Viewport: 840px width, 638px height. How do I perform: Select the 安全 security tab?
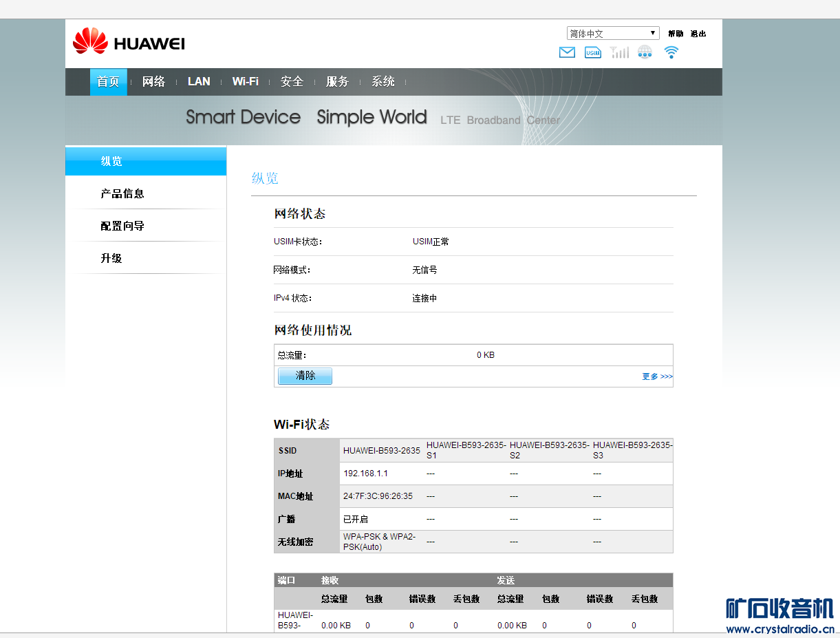tap(292, 82)
